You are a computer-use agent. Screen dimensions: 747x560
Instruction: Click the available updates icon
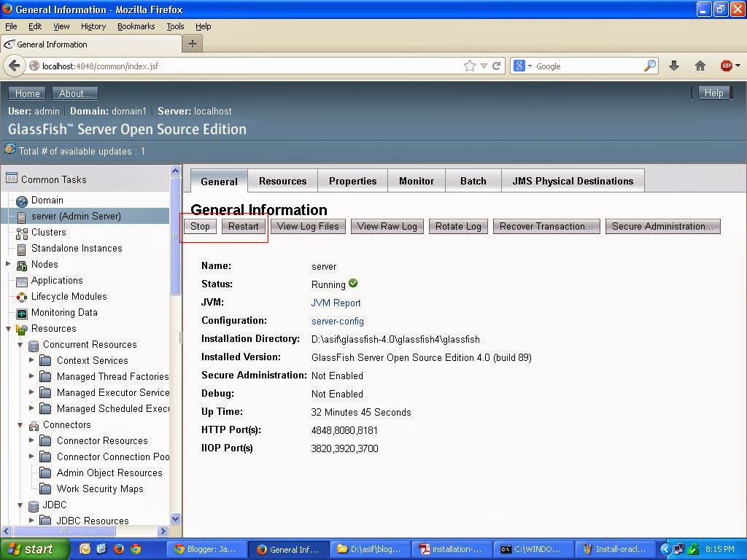tap(10, 149)
